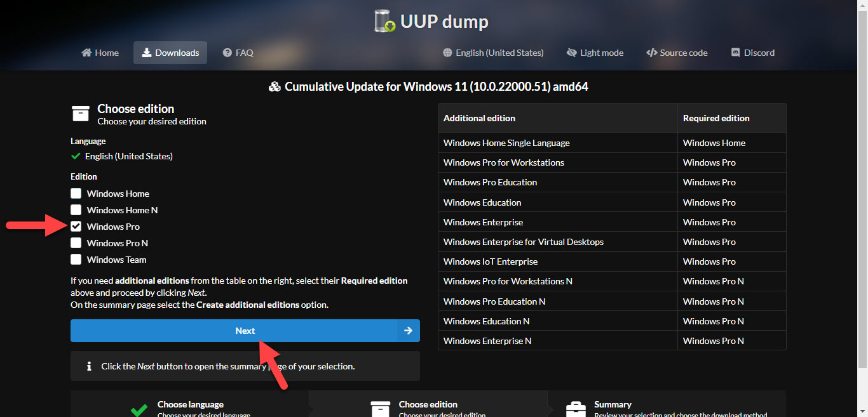
Task: Click the Discord icon in navbar
Action: tap(735, 53)
